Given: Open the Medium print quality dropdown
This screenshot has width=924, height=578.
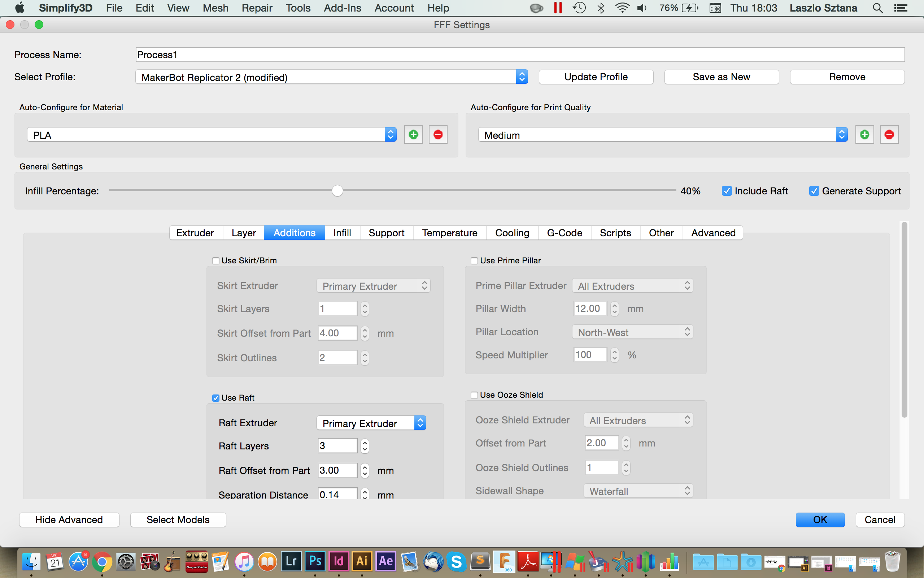Looking at the screenshot, I should coord(663,134).
